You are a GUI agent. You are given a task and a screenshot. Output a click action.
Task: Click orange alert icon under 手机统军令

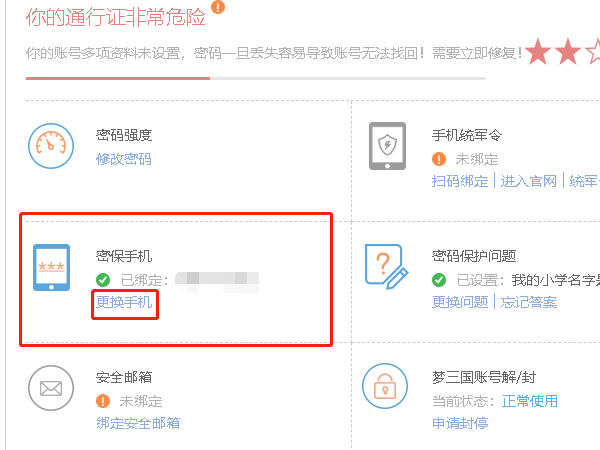(439, 159)
